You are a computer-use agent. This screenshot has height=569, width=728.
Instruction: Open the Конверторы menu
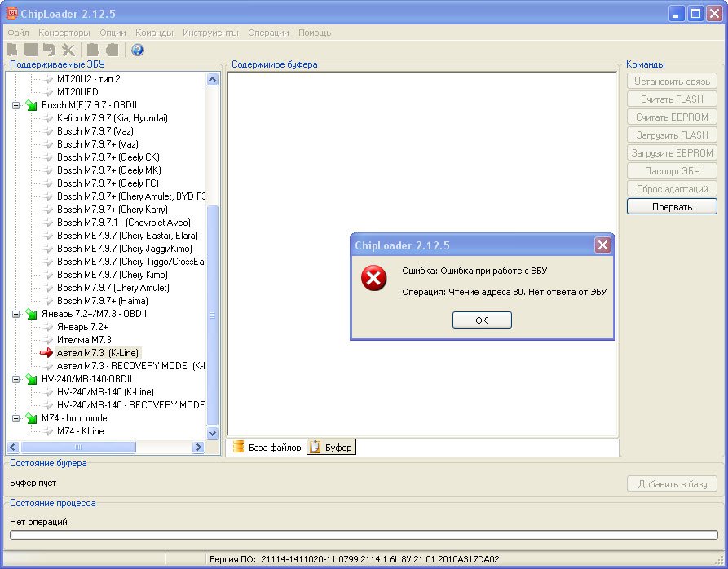(64, 33)
